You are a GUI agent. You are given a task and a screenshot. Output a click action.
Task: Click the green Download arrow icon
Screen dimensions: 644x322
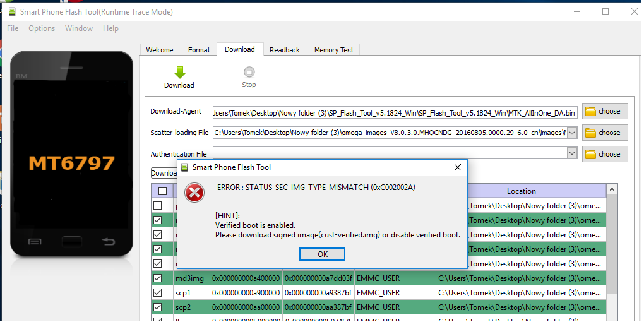[179, 72]
